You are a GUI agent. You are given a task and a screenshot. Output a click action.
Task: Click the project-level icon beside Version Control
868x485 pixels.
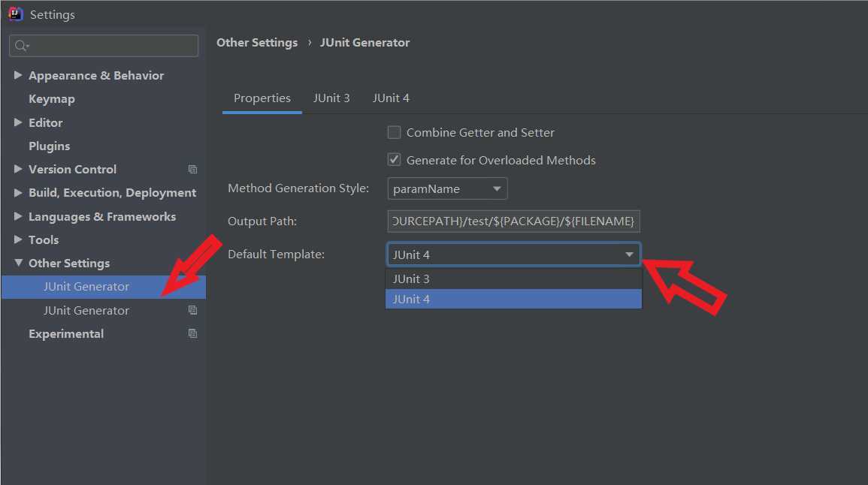(192, 169)
